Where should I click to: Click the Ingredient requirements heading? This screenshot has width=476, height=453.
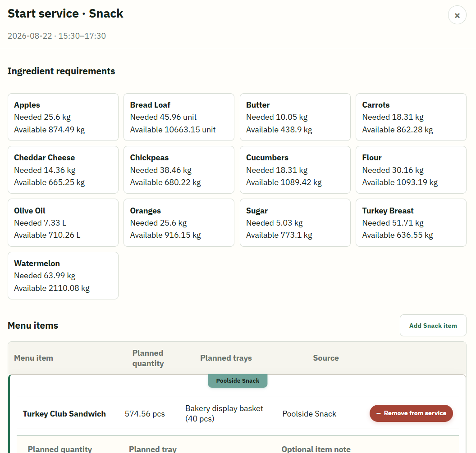tap(61, 71)
